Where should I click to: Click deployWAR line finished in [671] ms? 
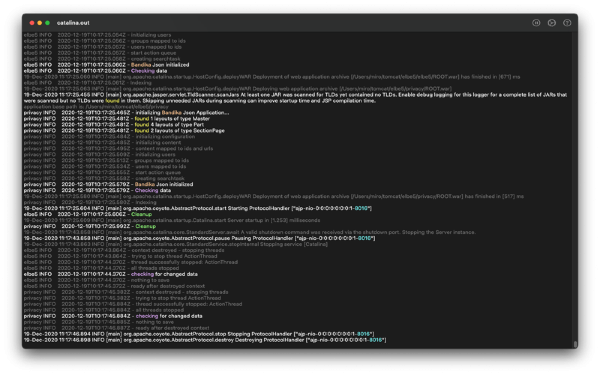[272, 77]
